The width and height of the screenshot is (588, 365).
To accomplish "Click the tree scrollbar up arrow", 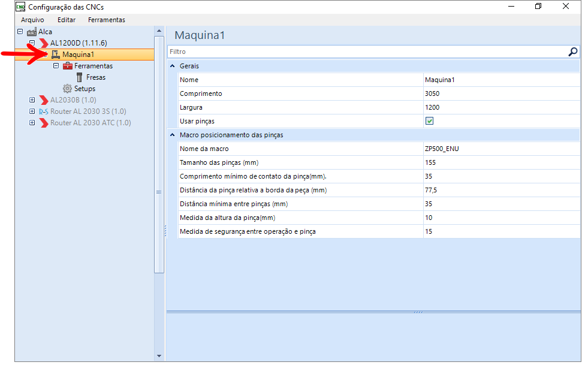I will pyautogui.click(x=159, y=31).
